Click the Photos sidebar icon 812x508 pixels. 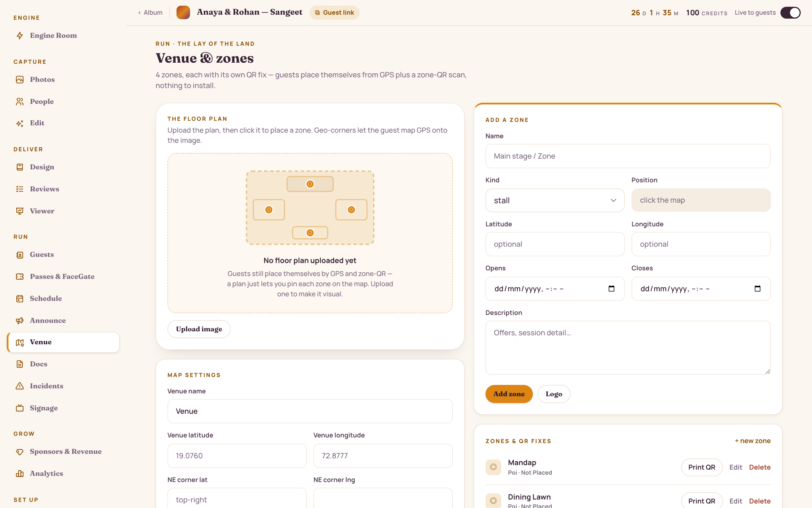coord(20,79)
